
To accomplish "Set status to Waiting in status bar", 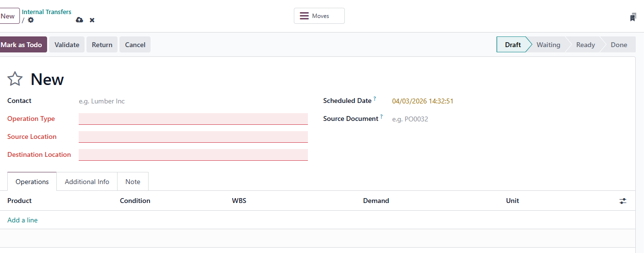I will 548,45.
